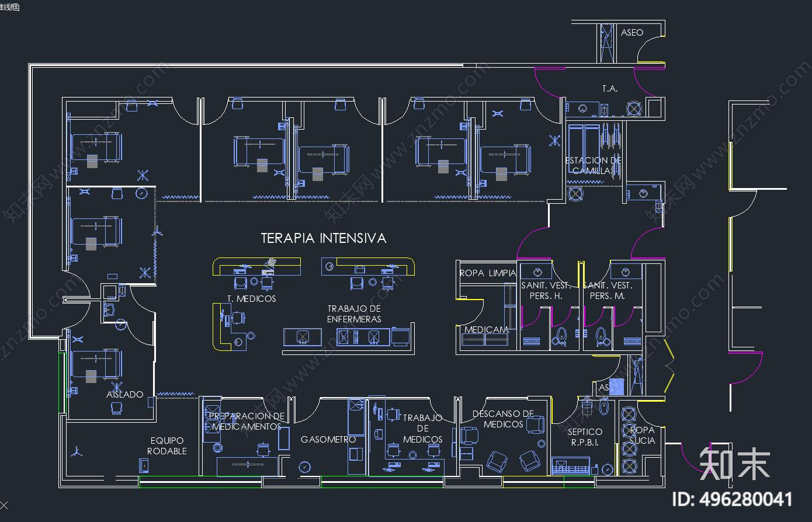
Task: Select the ROPA LIMPIA label
Action: [x=488, y=273]
